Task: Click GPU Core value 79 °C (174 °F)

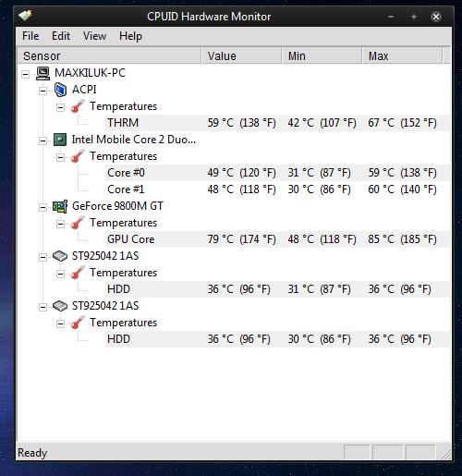Action: pyautogui.click(x=241, y=239)
